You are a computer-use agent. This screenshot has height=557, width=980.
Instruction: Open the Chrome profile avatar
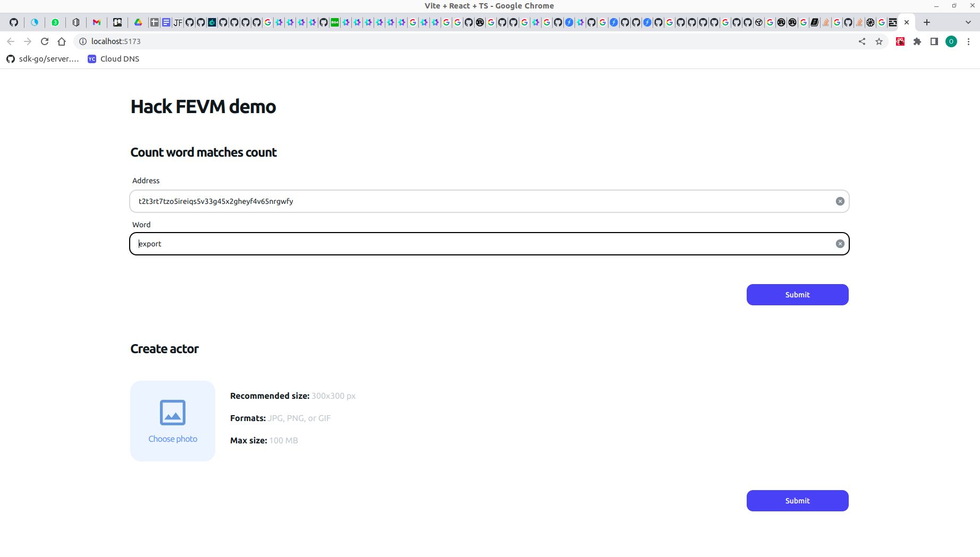point(951,41)
